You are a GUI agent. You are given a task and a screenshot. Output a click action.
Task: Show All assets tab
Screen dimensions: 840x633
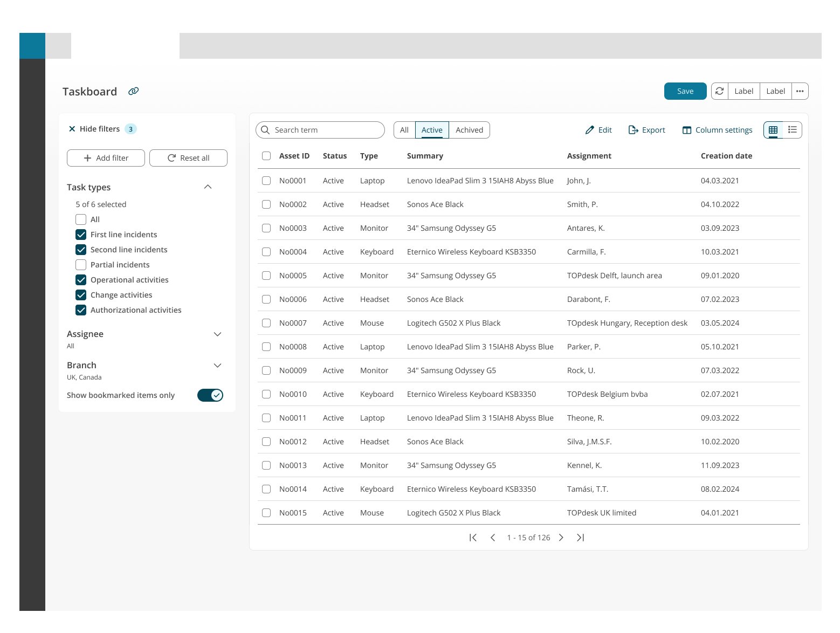[x=404, y=130]
